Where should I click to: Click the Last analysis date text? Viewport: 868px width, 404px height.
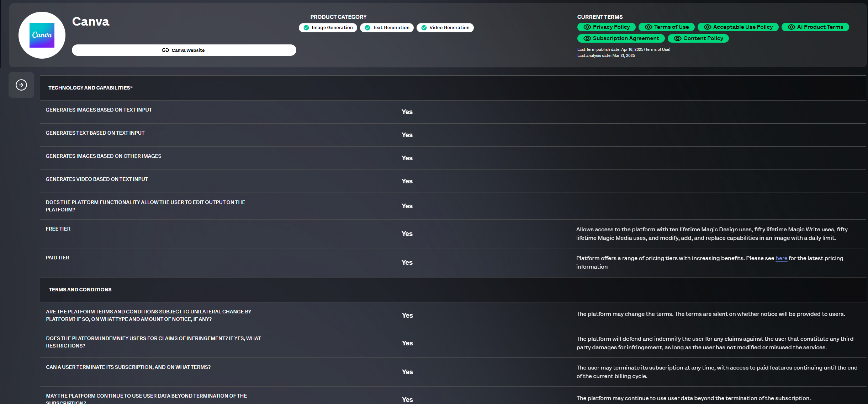point(606,56)
